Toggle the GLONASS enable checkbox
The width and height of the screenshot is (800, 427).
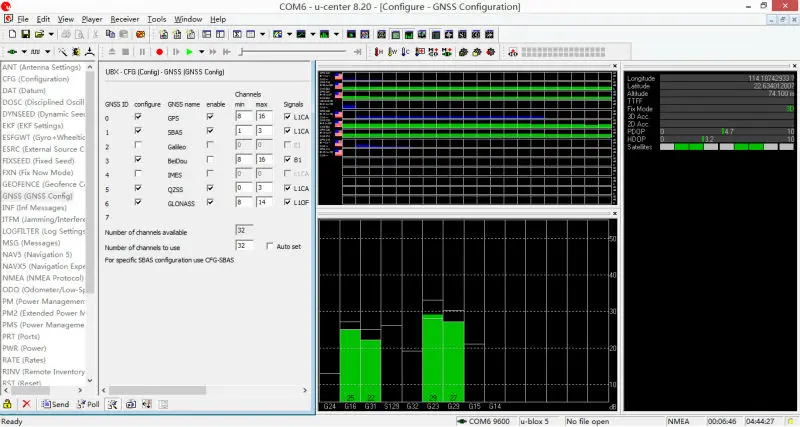[x=210, y=203]
